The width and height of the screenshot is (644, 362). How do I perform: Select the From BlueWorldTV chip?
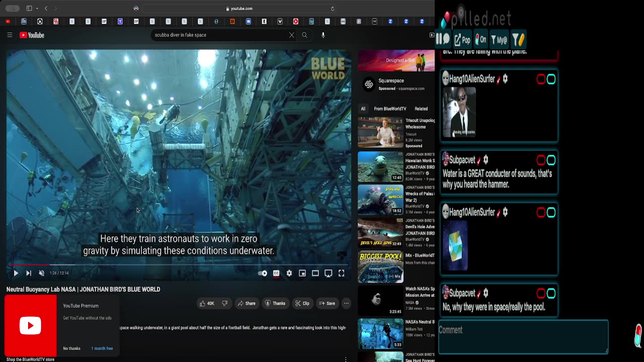[x=390, y=109]
